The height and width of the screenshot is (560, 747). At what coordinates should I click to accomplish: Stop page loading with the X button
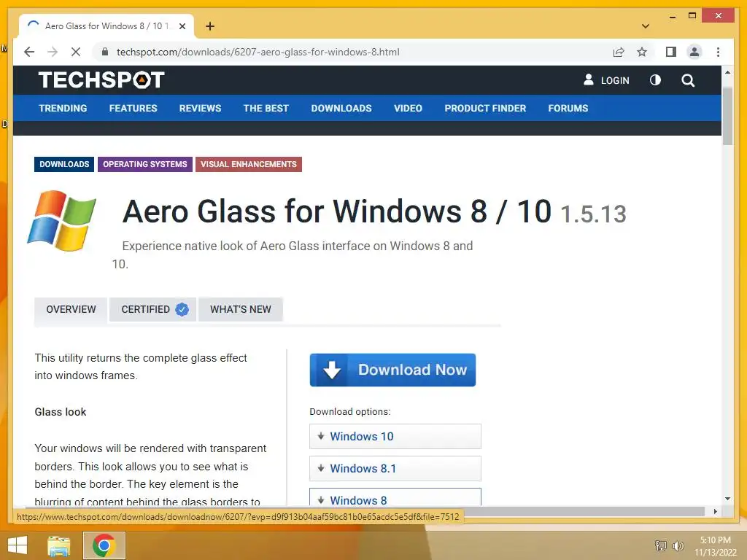pyautogui.click(x=76, y=52)
